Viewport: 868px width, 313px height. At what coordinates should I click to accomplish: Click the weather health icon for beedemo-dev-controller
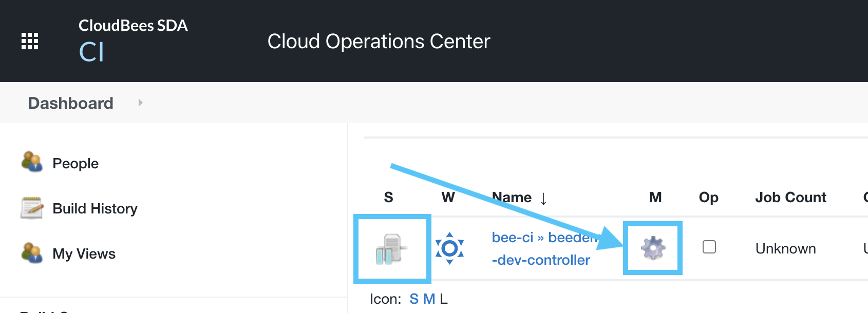pos(449,248)
